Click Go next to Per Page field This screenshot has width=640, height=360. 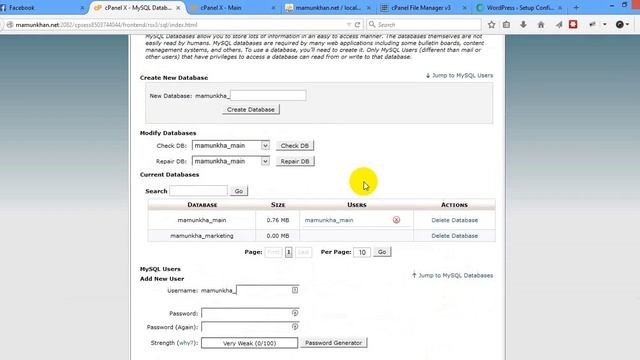pyautogui.click(x=382, y=252)
